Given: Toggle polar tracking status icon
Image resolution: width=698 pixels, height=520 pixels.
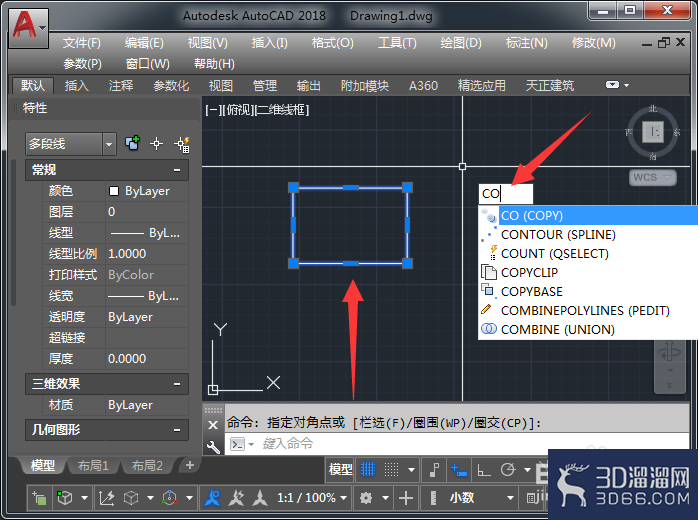Looking at the screenshot, I should [x=508, y=470].
